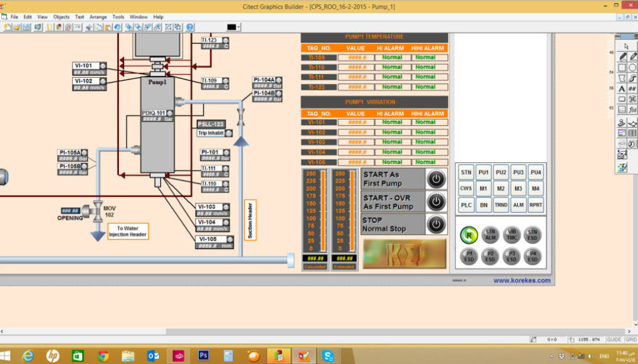Choose the Paste Genie lamp tool
Image resolution: width=638 pixels, height=364 pixels.
pyautogui.click(x=632, y=123)
